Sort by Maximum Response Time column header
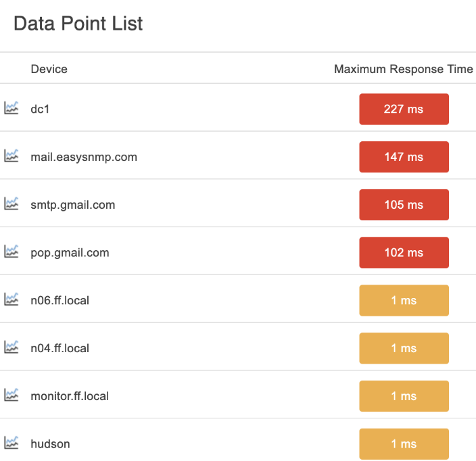Image resolution: width=476 pixels, height=461 pixels. (x=404, y=69)
